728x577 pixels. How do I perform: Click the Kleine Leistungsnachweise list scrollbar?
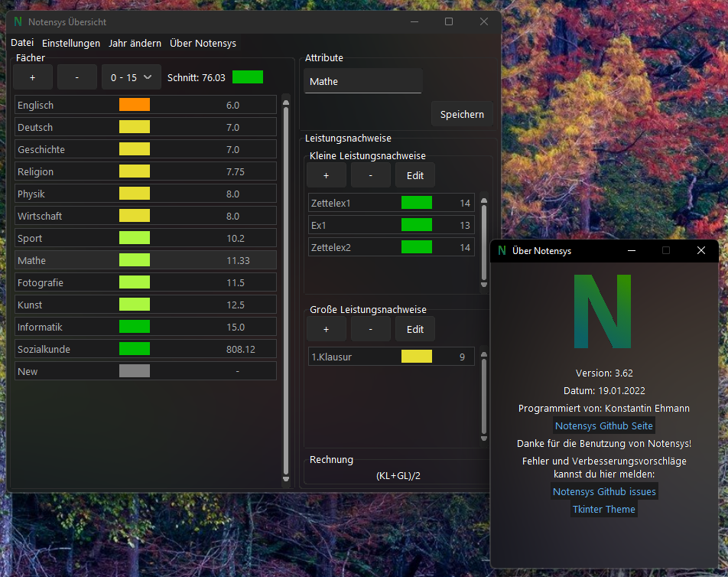(x=484, y=242)
